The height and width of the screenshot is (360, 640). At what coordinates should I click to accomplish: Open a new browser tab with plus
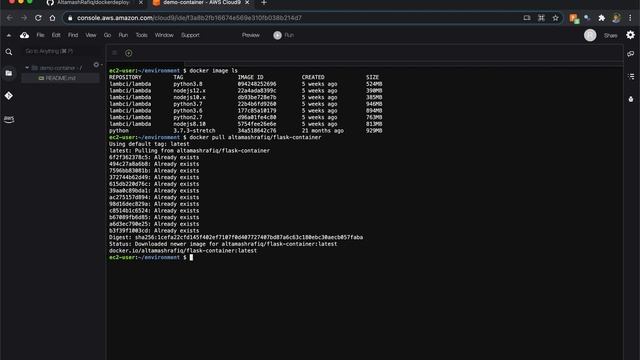(x=264, y=3)
